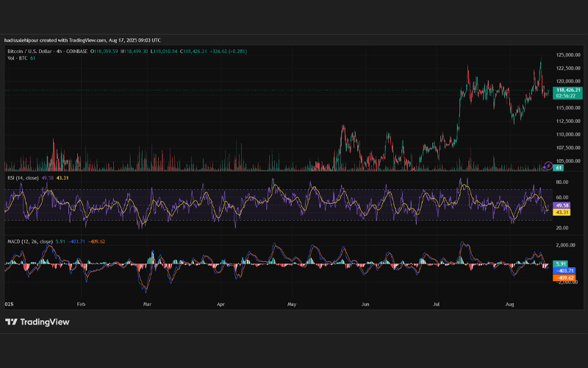Open the TradingView logo link below the chart

click(37, 322)
